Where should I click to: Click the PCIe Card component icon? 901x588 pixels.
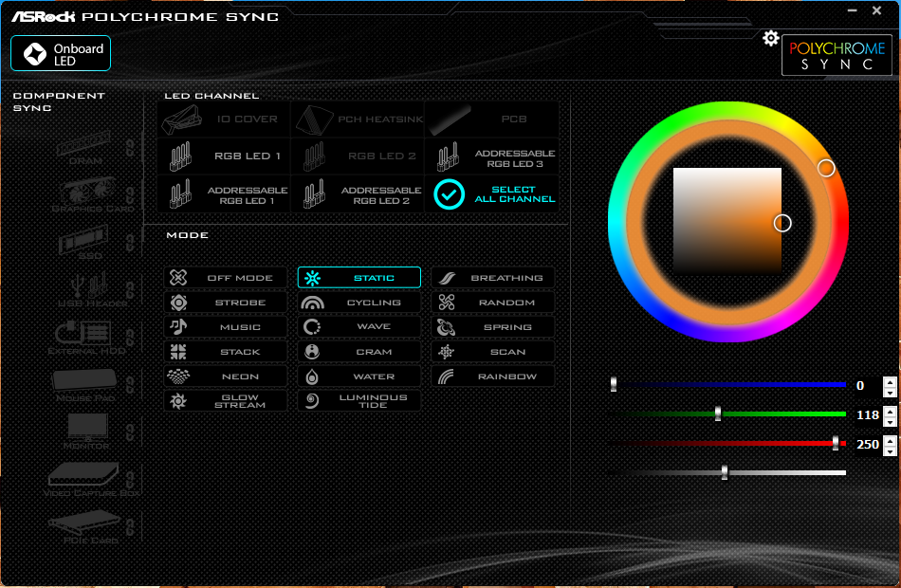pyautogui.click(x=83, y=522)
